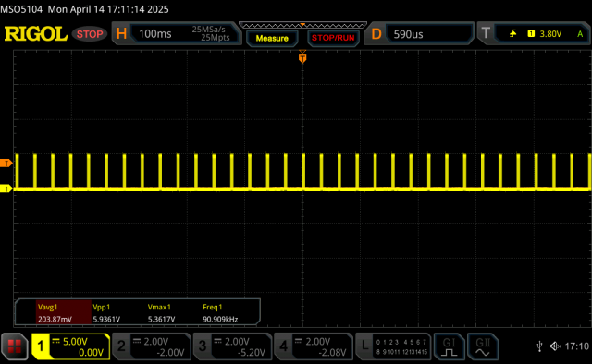Viewport: 592px width, 364px height.
Task: Click the 90.909kHz frequency value
Action: [x=220, y=319]
